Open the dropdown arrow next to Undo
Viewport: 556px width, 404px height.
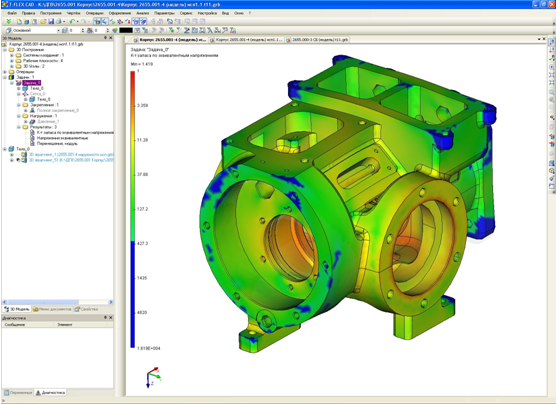click(x=77, y=22)
